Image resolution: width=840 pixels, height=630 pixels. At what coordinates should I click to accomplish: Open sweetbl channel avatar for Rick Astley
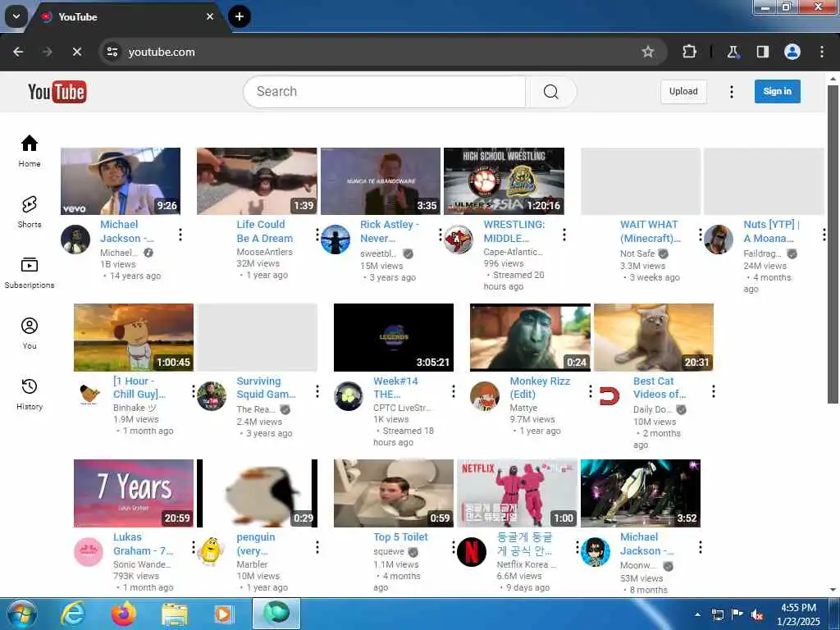[336, 240]
